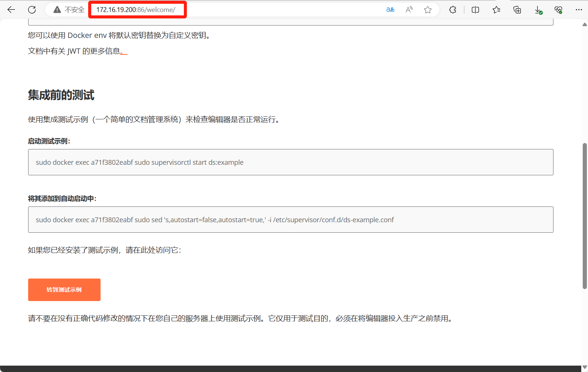Activate the read aloud icon
Image resolution: width=588 pixels, height=372 pixels.
point(409,10)
